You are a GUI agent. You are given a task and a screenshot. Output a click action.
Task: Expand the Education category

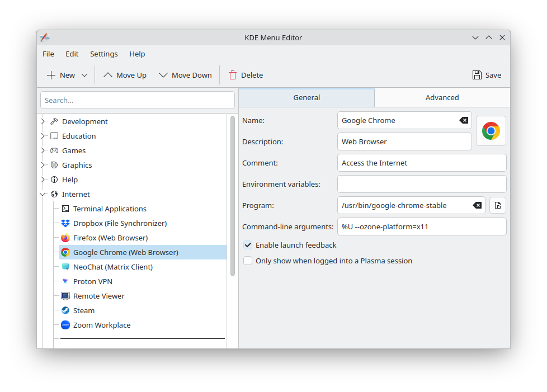click(x=43, y=136)
